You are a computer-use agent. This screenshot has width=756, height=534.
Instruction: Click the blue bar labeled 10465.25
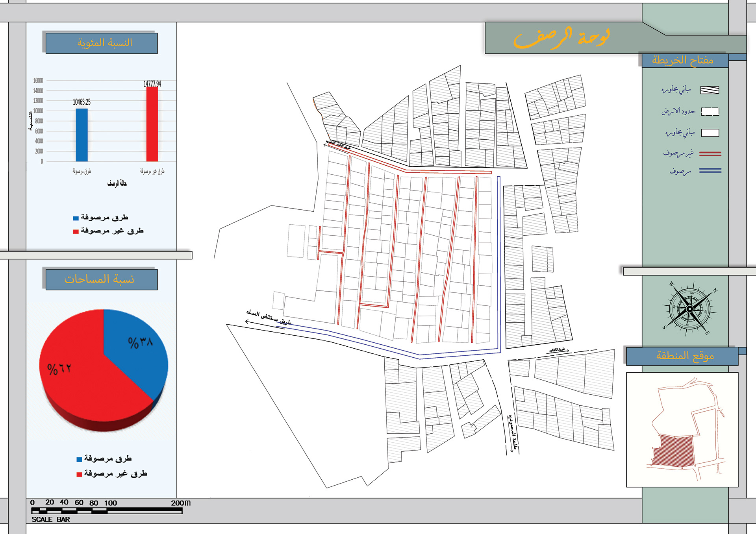82,135
